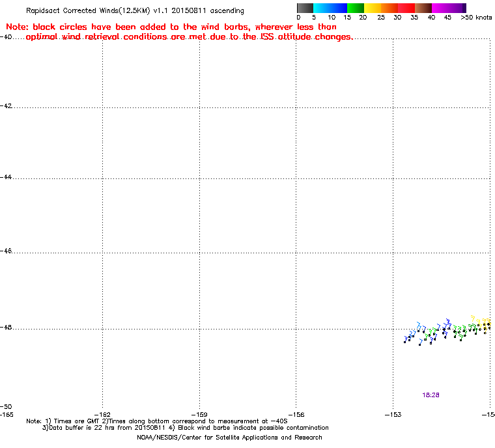Click the gray 0-5 knots color band

click(305, 8)
